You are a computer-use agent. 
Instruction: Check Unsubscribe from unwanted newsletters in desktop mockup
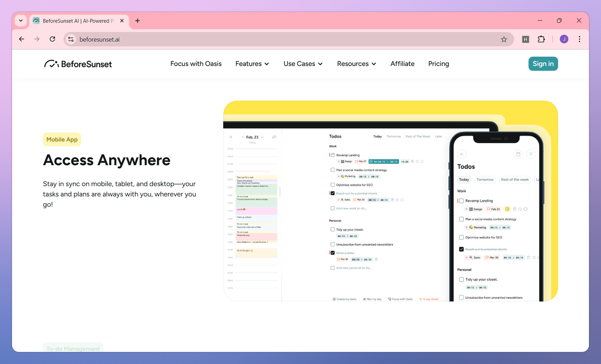(x=333, y=244)
